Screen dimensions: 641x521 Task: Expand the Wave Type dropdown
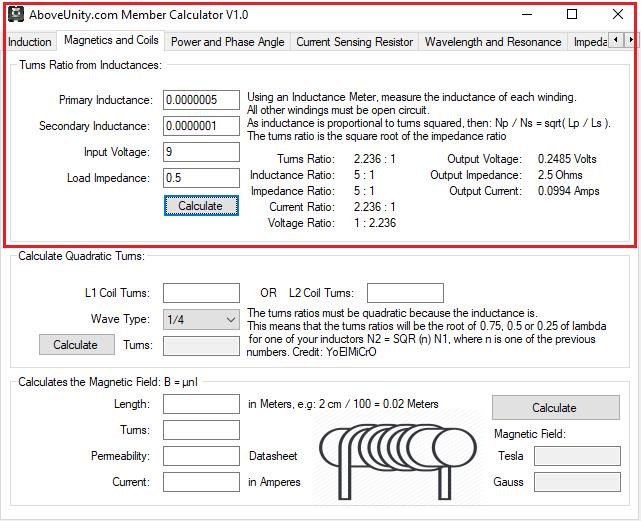(x=201, y=319)
